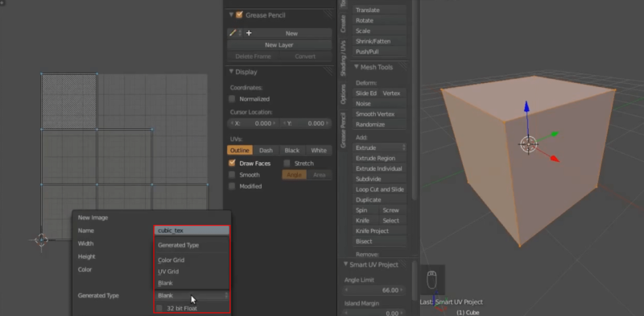
Task: Collapse the Mesh Tools panel
Action: tap(356, 67)
